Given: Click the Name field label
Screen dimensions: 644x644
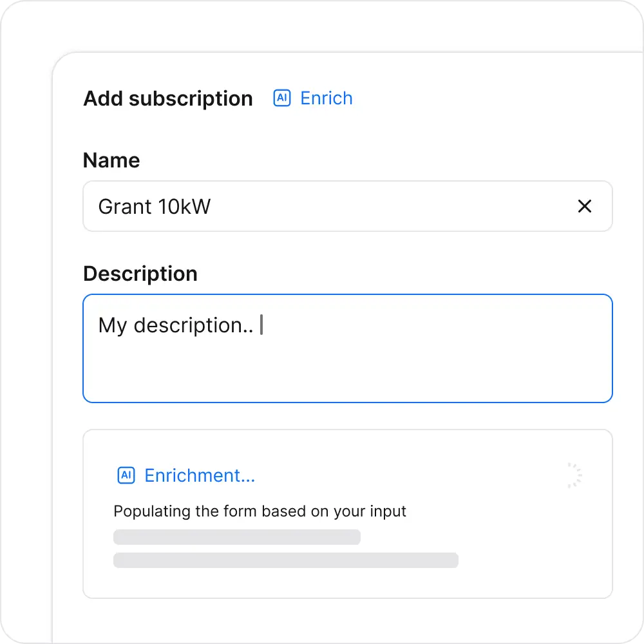Looking at the screenshot, I should [111, 160].
